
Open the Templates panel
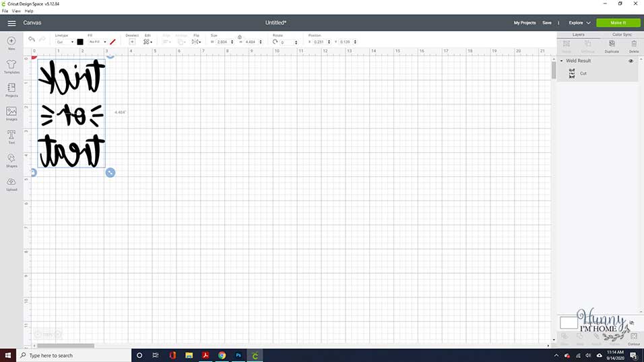pos(11,67)
